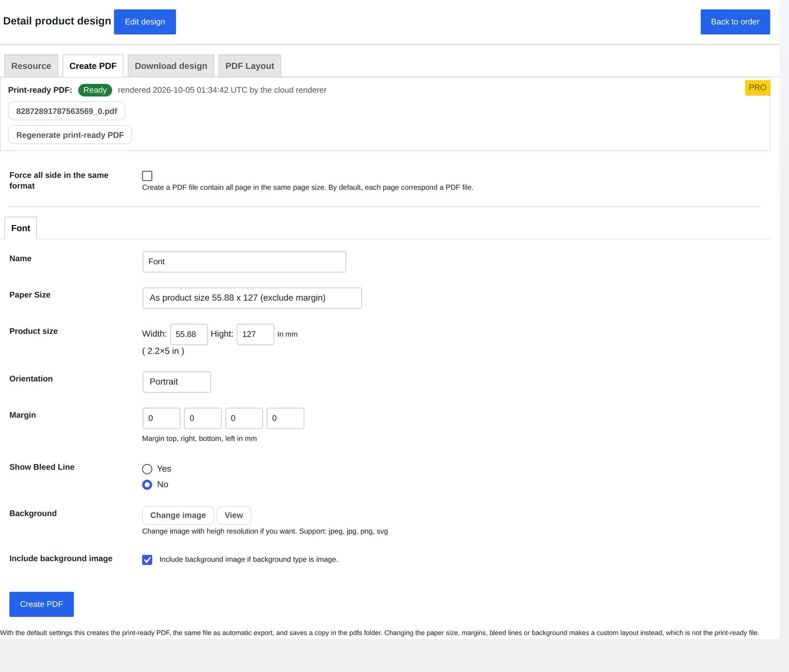Click 'Include background image if background type is image' label

[249, 560]
